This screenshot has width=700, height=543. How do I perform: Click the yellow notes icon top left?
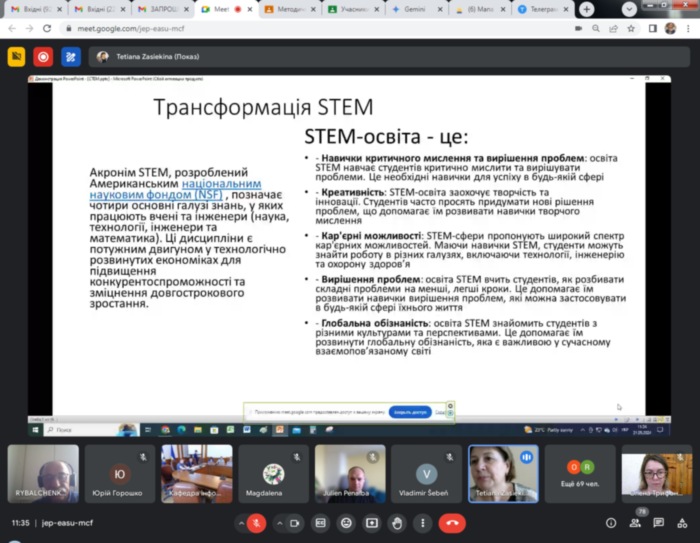pos(16,57)
